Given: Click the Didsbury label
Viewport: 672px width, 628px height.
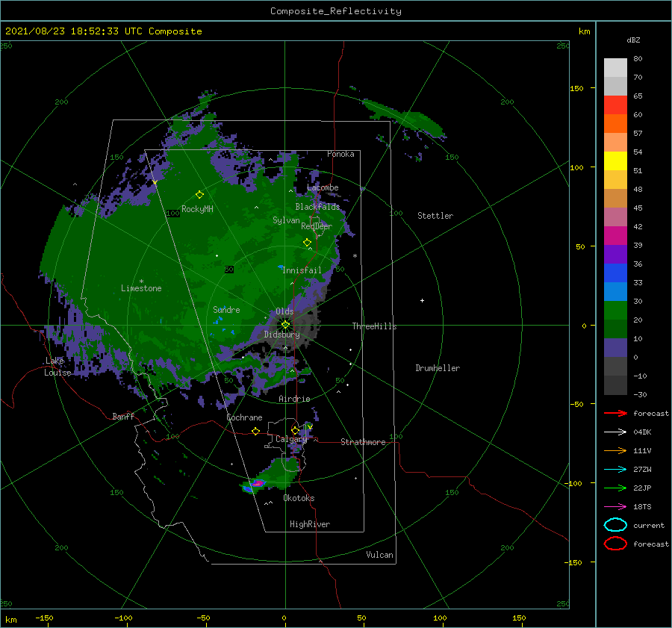Looking at the screenshot, I should click(281, 335).
